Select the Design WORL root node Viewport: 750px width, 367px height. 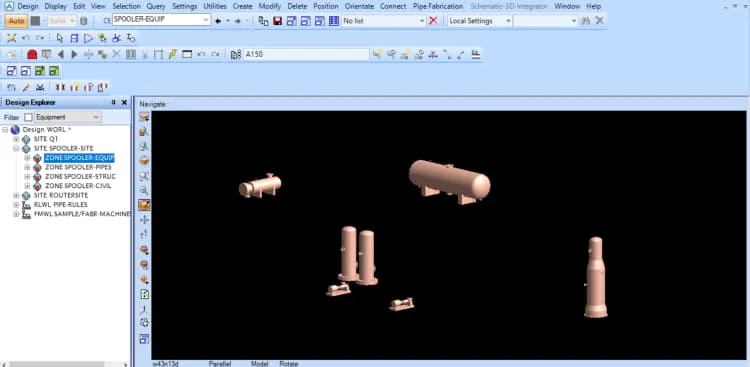pos(47,130)
